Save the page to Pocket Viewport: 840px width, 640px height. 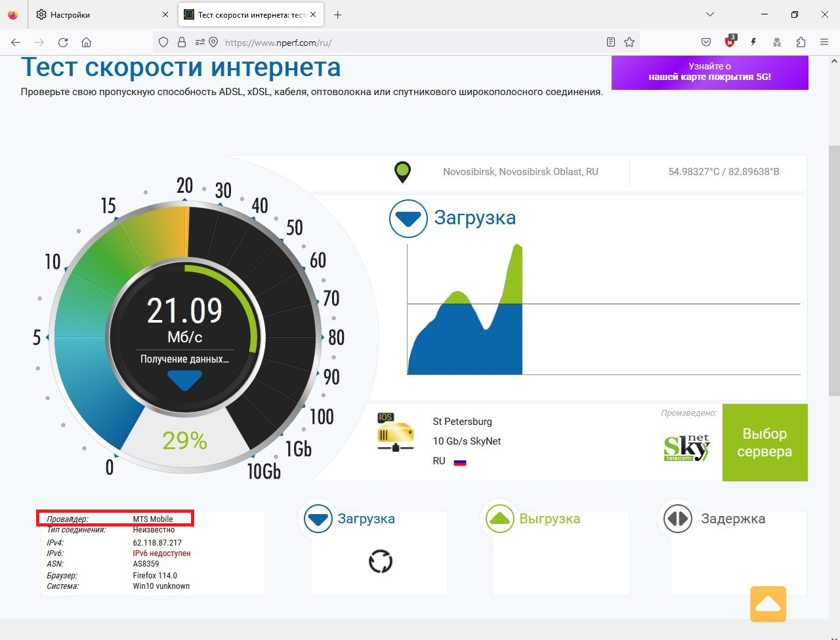[x=706, y=43]
